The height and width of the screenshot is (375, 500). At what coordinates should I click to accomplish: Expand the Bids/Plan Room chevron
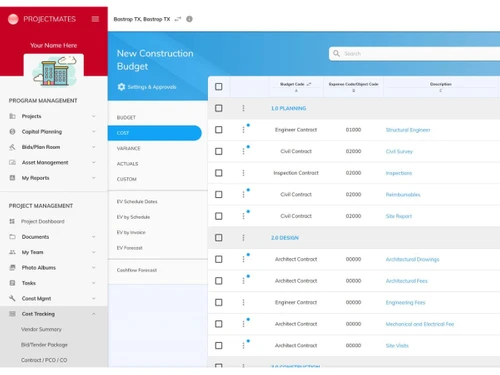pos(94,147)
